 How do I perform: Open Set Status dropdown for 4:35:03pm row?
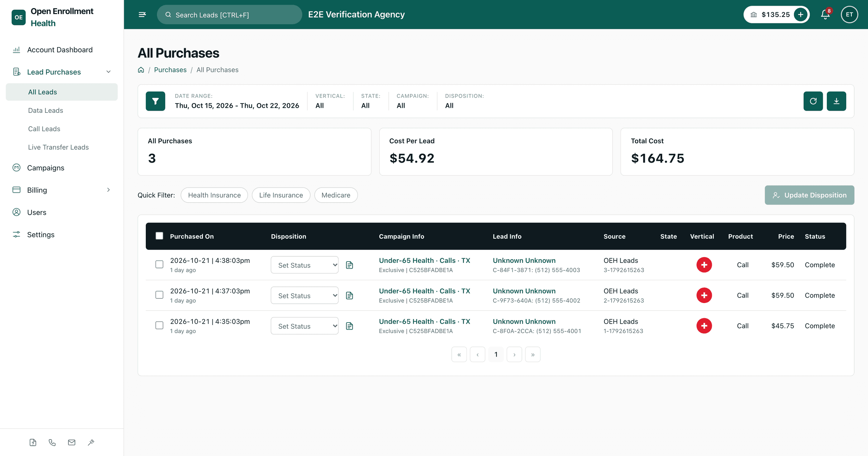click(305, 326)
